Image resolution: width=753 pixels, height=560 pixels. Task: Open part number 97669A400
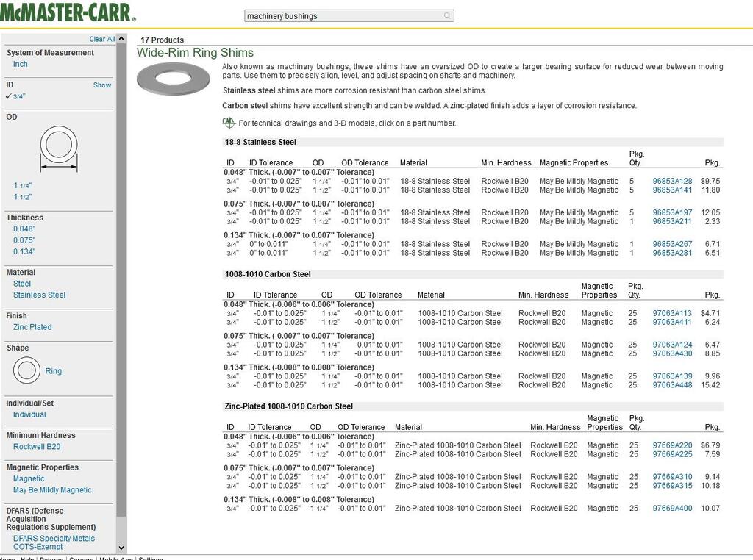[672, 508]
